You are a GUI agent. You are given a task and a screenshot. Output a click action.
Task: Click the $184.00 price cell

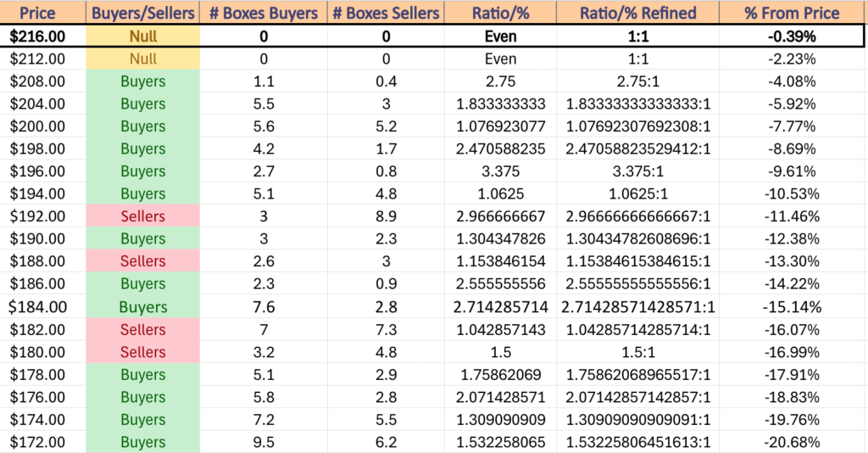click(42, 307)
